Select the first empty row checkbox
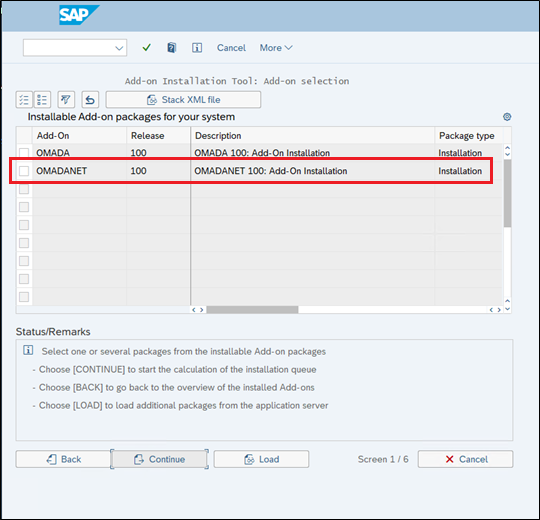This screenshot has width=540, height=520. point(24,189)
